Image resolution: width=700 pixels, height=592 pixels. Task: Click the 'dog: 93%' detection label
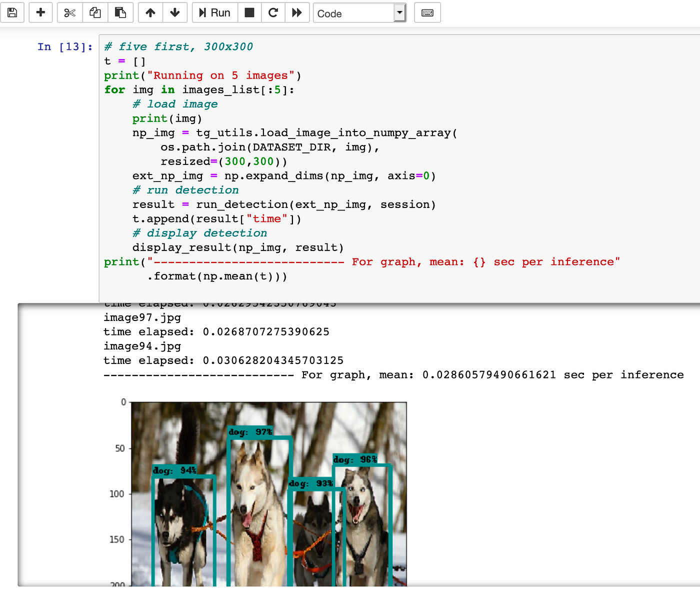(311, 483)
